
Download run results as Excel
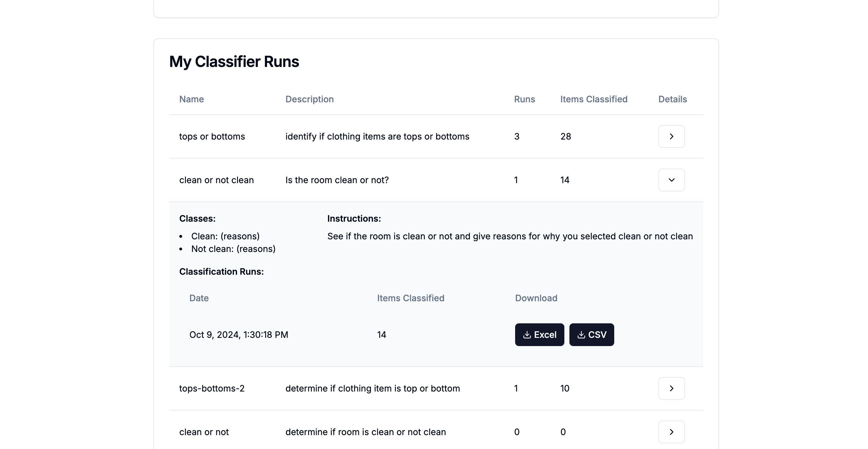tap(539, 334)
